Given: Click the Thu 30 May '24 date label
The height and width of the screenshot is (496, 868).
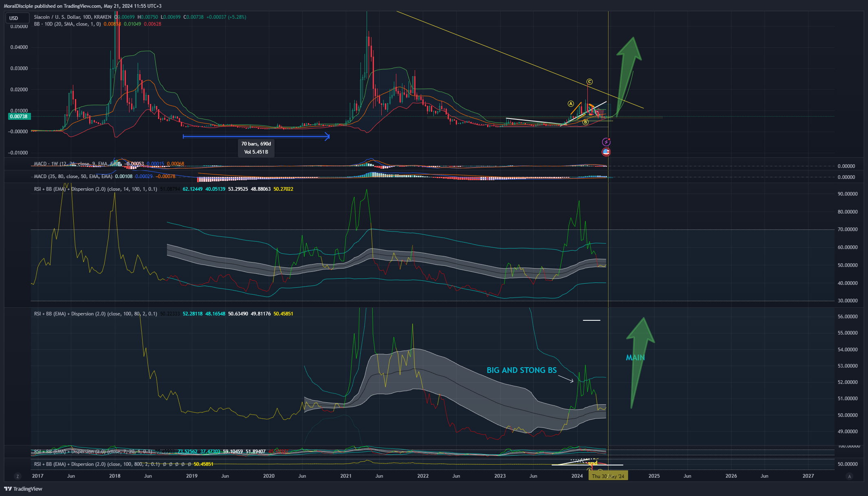Looking at the screenshot, I should 608,476.
